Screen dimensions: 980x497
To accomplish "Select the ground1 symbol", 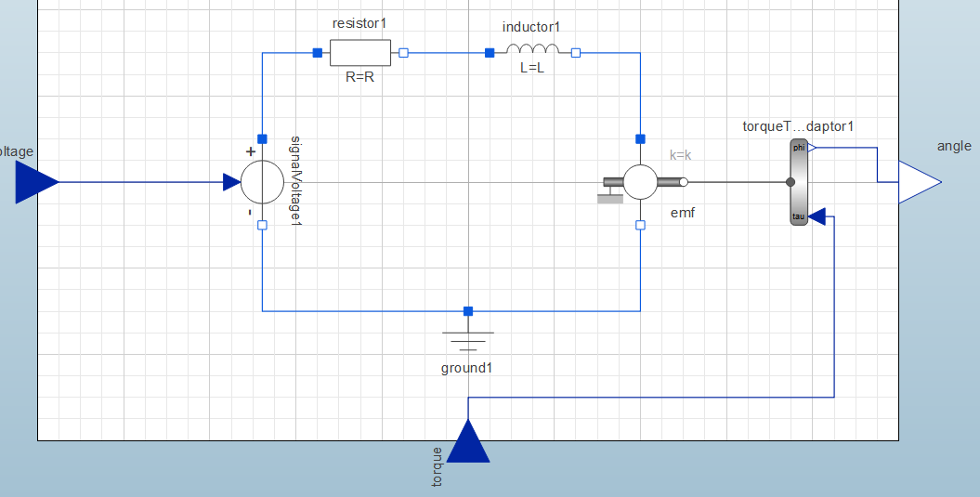I will (x=467, y=341).
